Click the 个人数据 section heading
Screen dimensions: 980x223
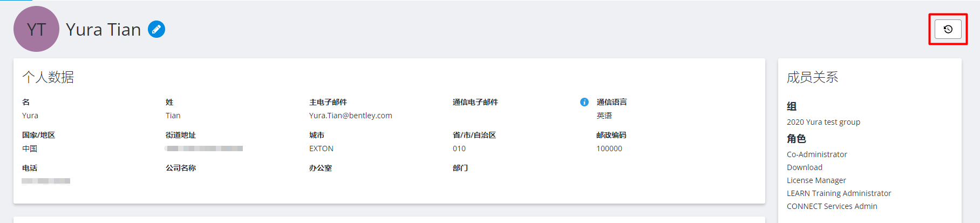click(x=48, y=77)
